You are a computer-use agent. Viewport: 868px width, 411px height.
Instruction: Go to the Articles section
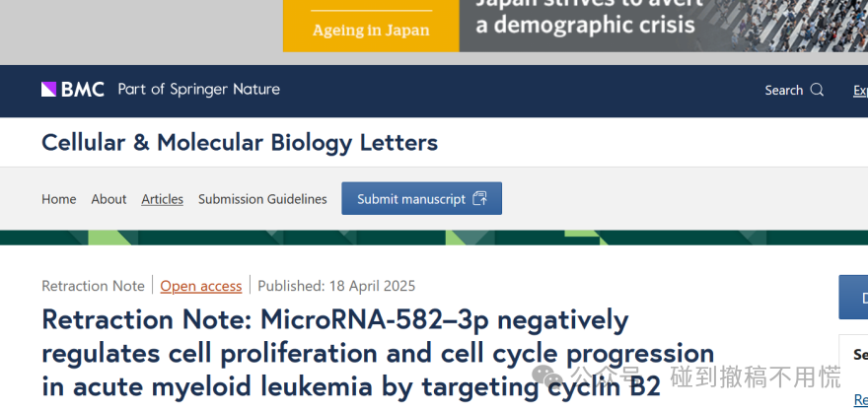(162, 199)
